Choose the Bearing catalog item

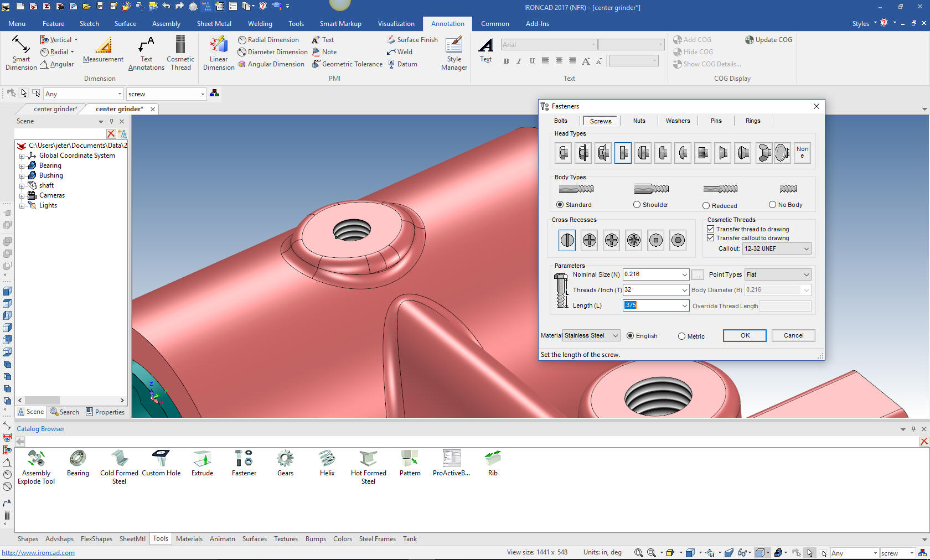(x=77, y=463)
